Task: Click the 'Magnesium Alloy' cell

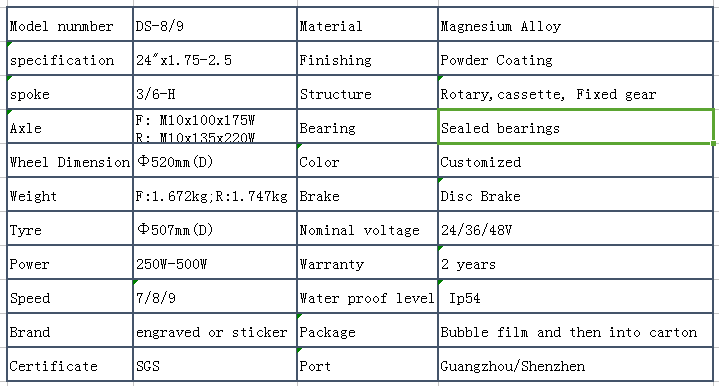Action: tap(575, 24)
